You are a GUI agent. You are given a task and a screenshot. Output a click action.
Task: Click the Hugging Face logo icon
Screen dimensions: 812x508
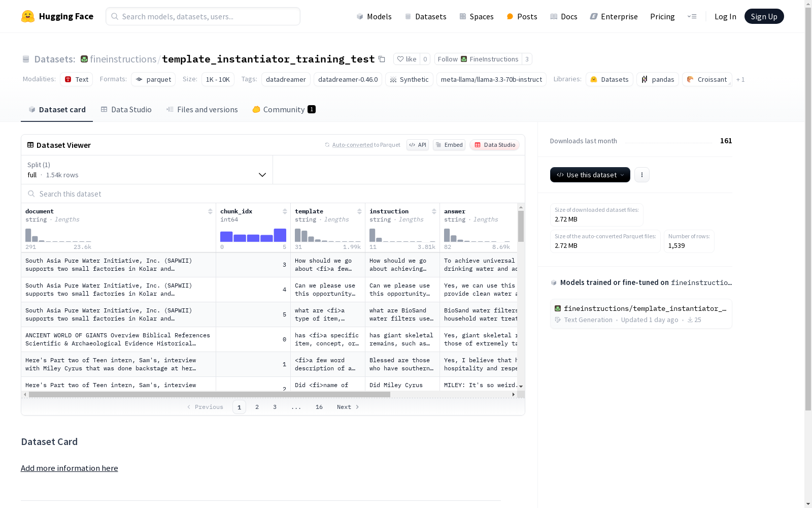tap(28, 16)
